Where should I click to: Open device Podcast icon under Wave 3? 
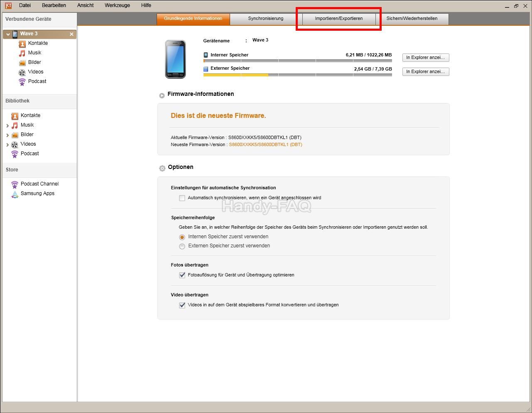[x=22, y=82]
